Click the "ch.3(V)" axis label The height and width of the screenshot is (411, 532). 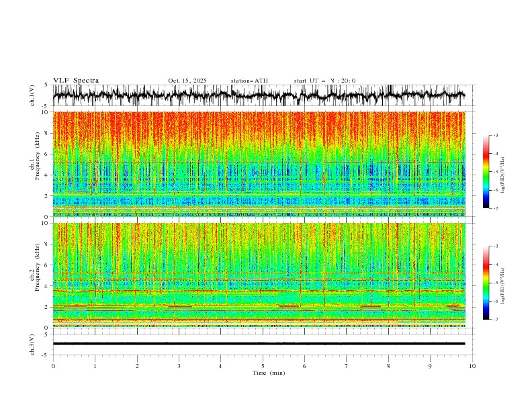click(x=32, y=345)
